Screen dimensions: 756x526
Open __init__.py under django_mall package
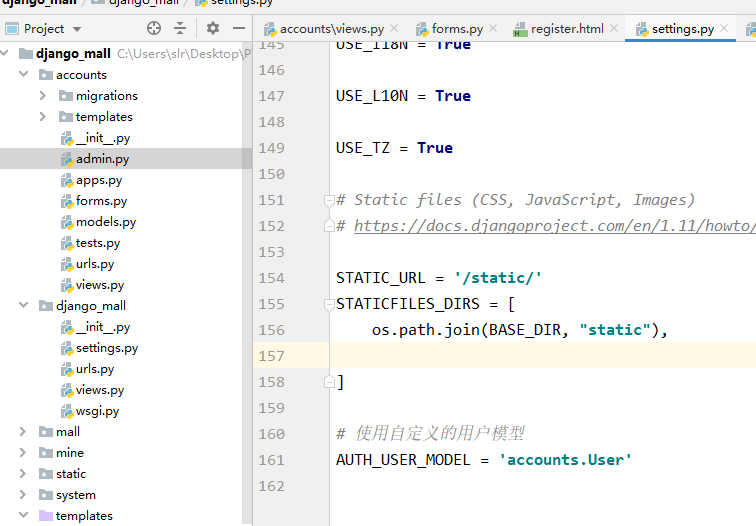tap(103, 327)
